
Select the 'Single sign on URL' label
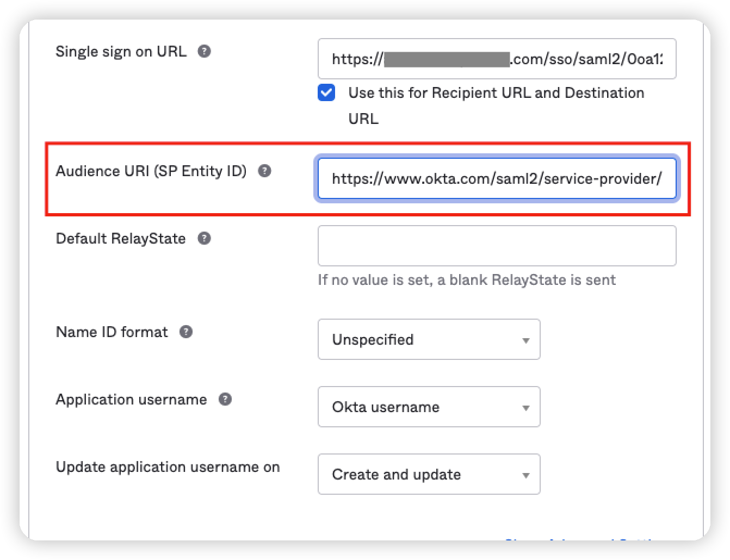click(121, 52)
